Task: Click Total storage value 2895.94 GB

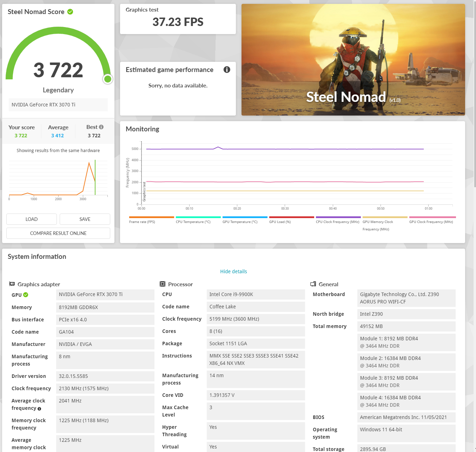Action: tap(406, 448)
